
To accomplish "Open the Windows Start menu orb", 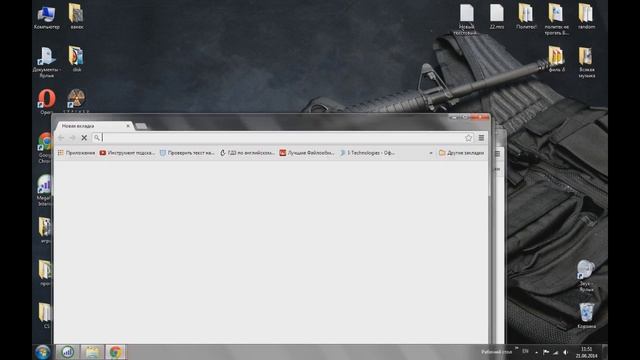I will (42, 352).
